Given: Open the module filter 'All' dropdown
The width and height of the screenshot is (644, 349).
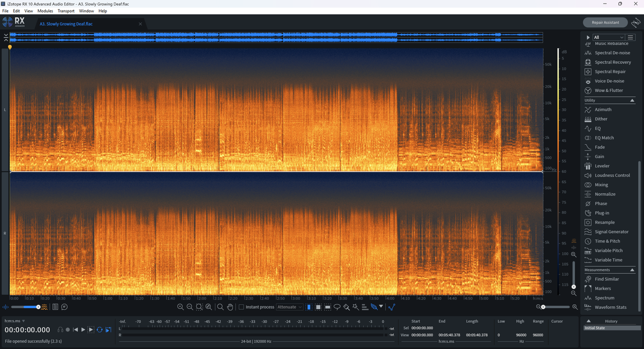Looking at the screenshot, I should (608, 37).
